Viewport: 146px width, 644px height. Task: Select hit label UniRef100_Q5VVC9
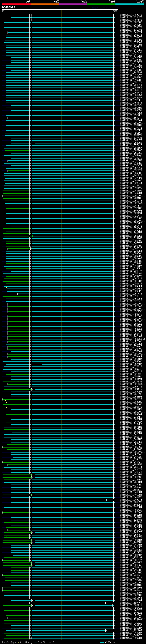coord(131,357)
